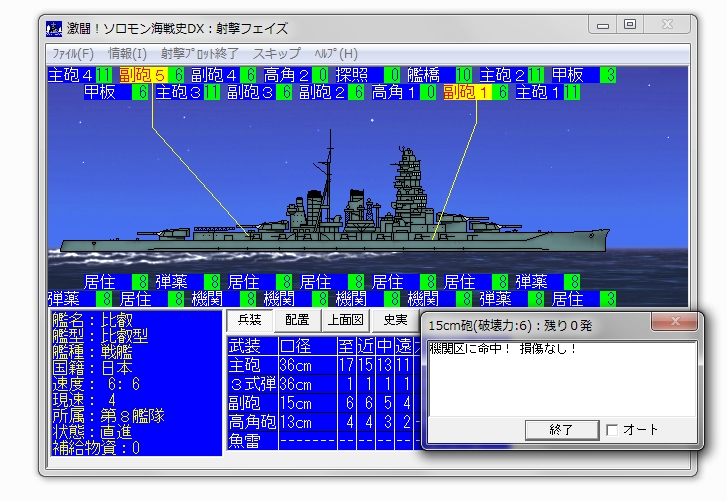
Task: Click the 所属:第8艦隊 info line
Action: point(108,416)
